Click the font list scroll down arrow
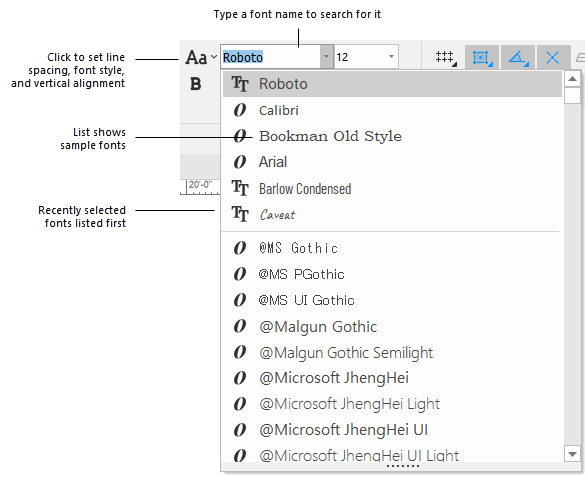The height and width of the screenshot is (477, 585). pos(573,454)
